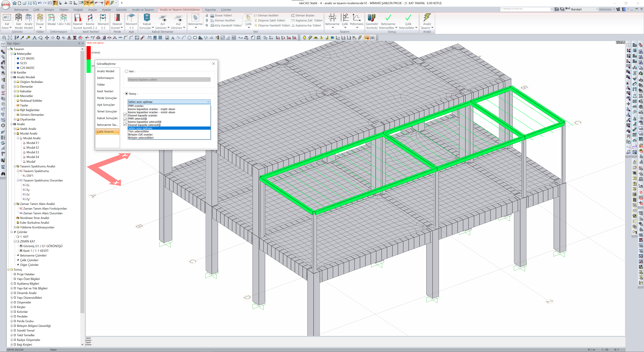Select the Sonuç radio button
Viewport: 644px width, 352px height.
point(126,94)
